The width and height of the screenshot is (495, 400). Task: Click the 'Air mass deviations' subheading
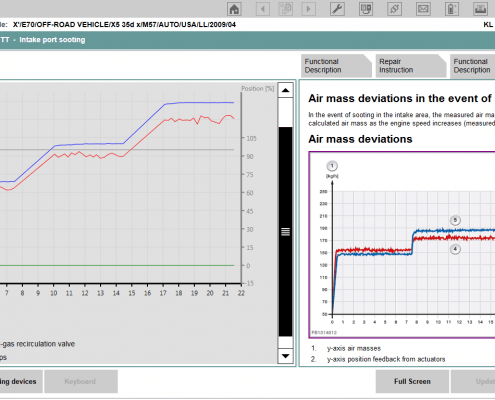(360, 139)
